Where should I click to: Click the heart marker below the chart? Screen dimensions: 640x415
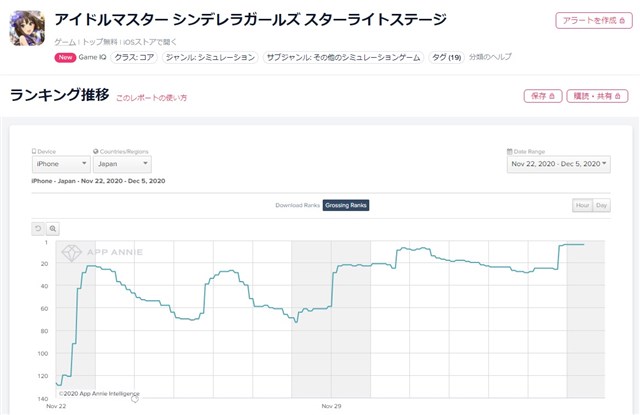click(135, 399)
